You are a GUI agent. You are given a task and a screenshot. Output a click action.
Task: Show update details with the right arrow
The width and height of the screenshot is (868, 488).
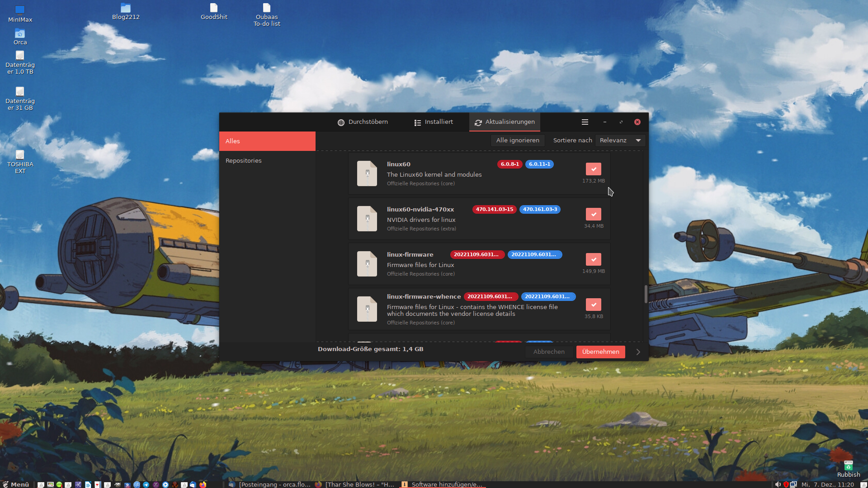(x=638, y=352)
